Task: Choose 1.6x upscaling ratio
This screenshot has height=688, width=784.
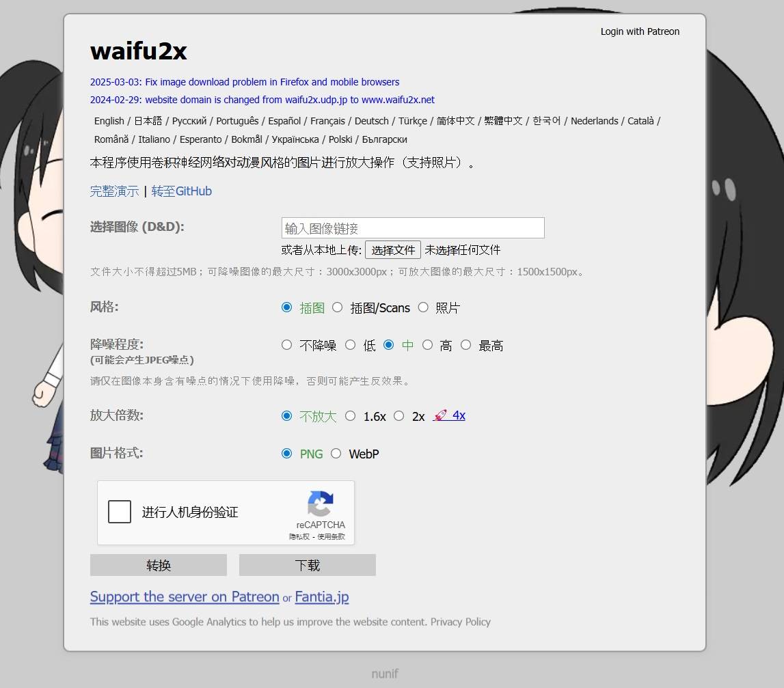Action: click(x=351, y=415)
